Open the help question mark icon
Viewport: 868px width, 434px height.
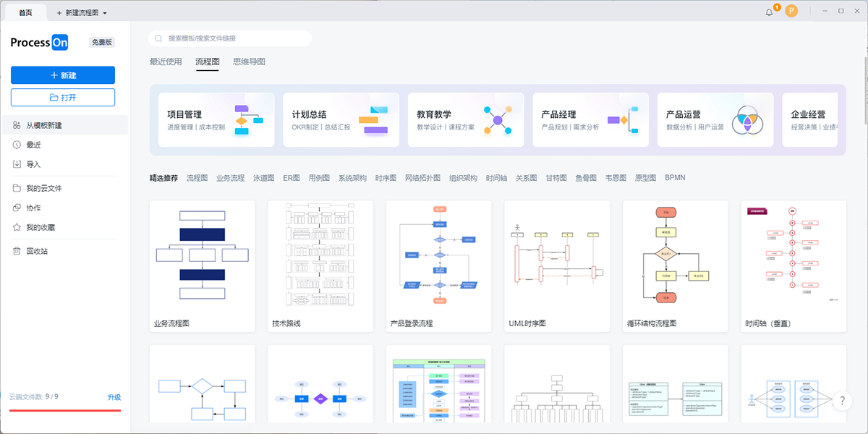(x=841, y=399)
